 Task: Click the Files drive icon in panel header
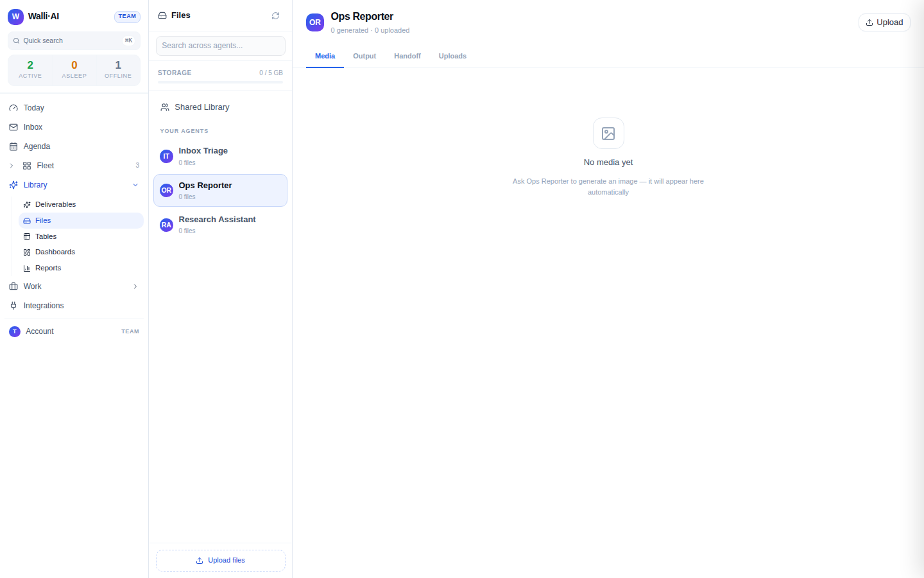[x=162, y=15]
